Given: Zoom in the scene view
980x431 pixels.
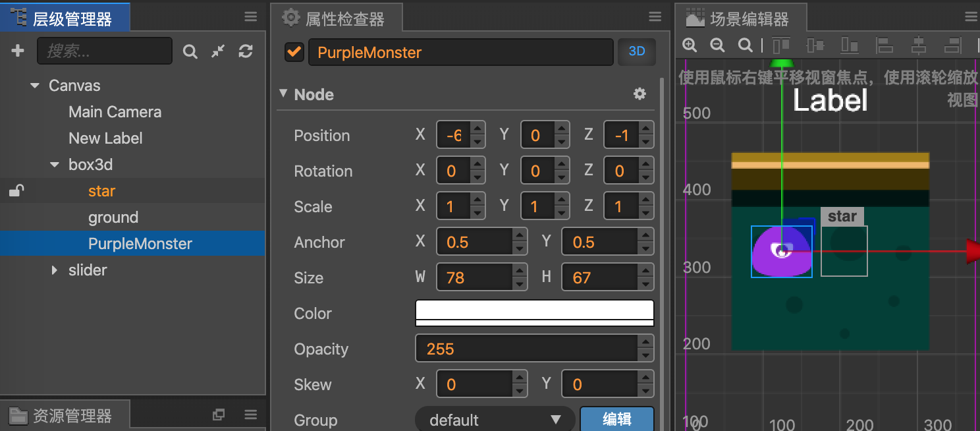Looking at the screenshot, I should pyautogui.click(x=690, y=45).
